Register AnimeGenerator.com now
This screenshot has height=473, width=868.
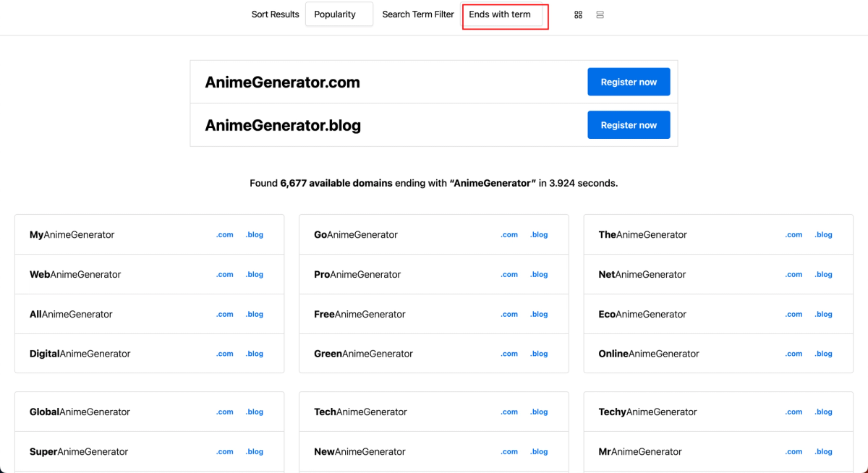(629, 82)
